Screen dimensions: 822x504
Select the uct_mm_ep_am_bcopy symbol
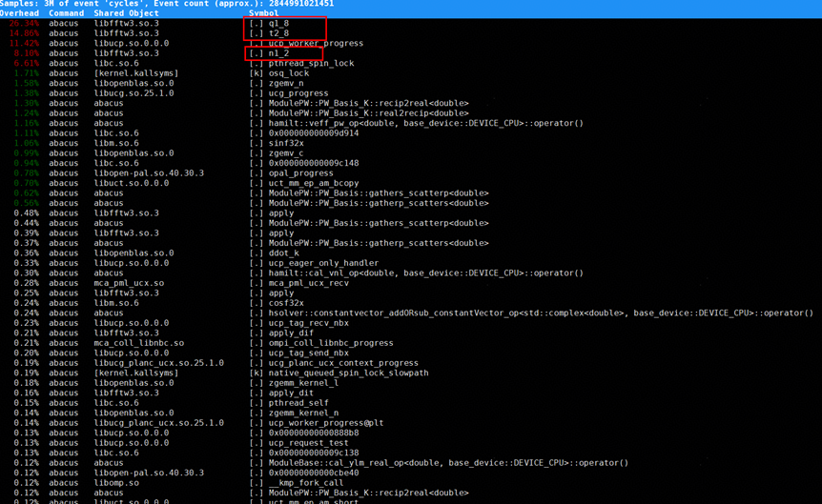tap(314, 183)
